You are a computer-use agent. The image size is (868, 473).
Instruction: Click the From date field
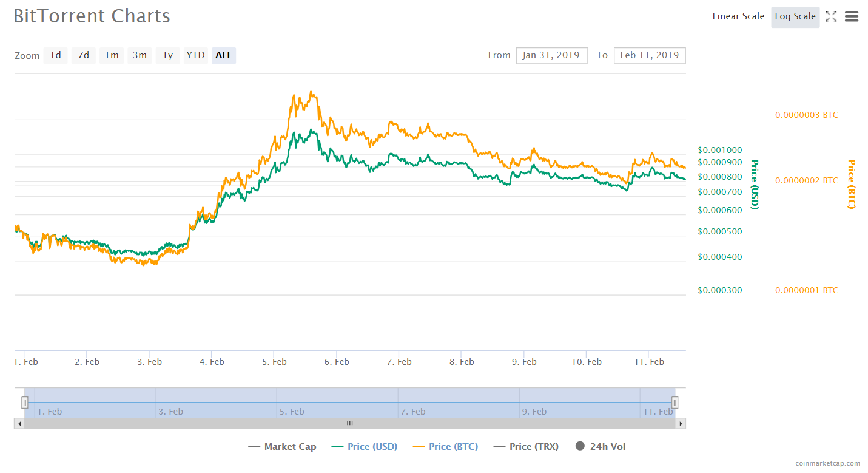tap(551, 55)
